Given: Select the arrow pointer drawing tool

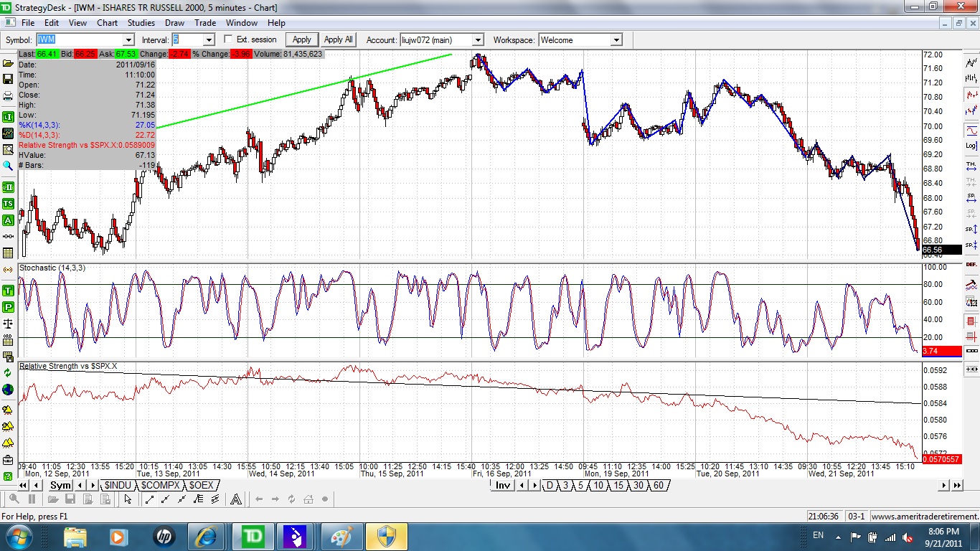Looking at the screenshot, I should 128,499.
